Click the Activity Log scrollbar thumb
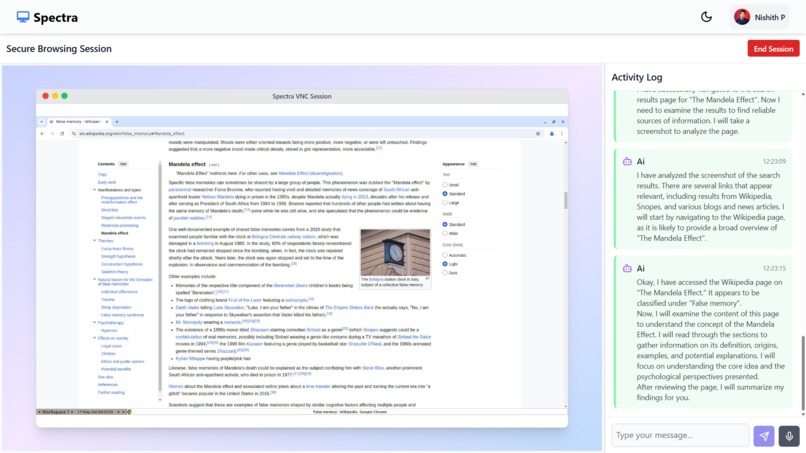806x453 pixels. pyautogui.click(x=803, y=372)
